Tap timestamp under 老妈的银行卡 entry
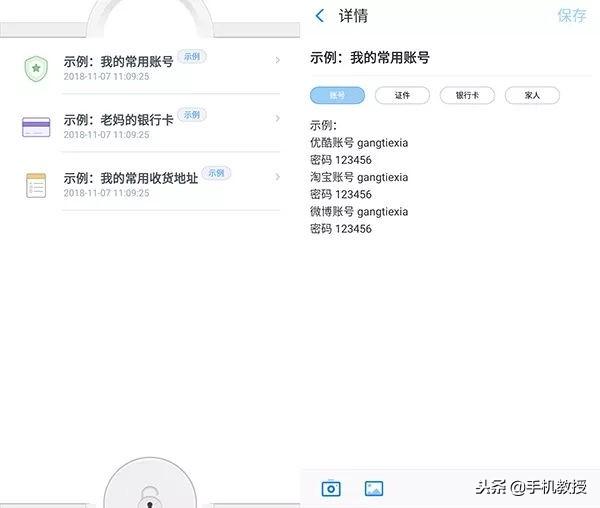This screenshot has height=508, width=600. 106,135
